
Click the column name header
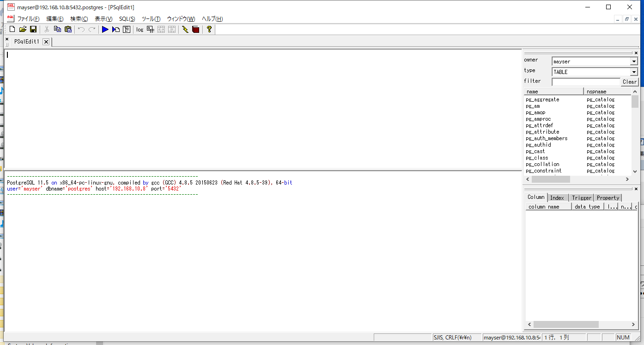pyautogui.click(x=548, y=207)
